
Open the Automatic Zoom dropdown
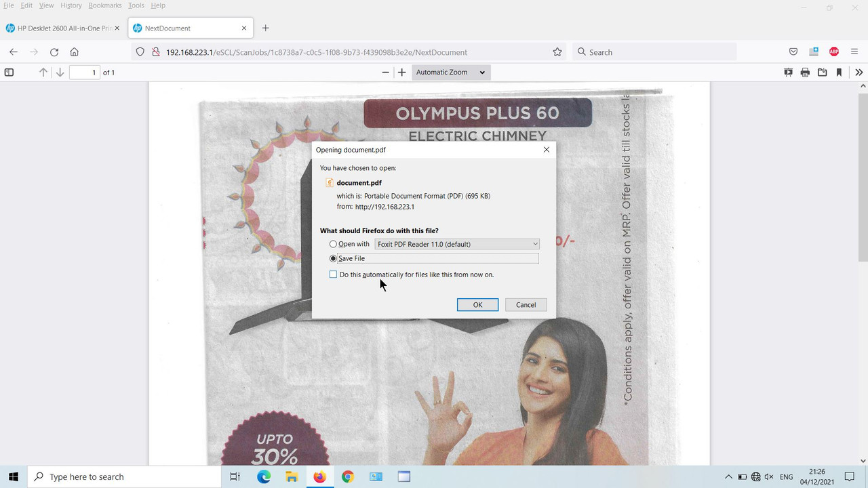[451, 73]
